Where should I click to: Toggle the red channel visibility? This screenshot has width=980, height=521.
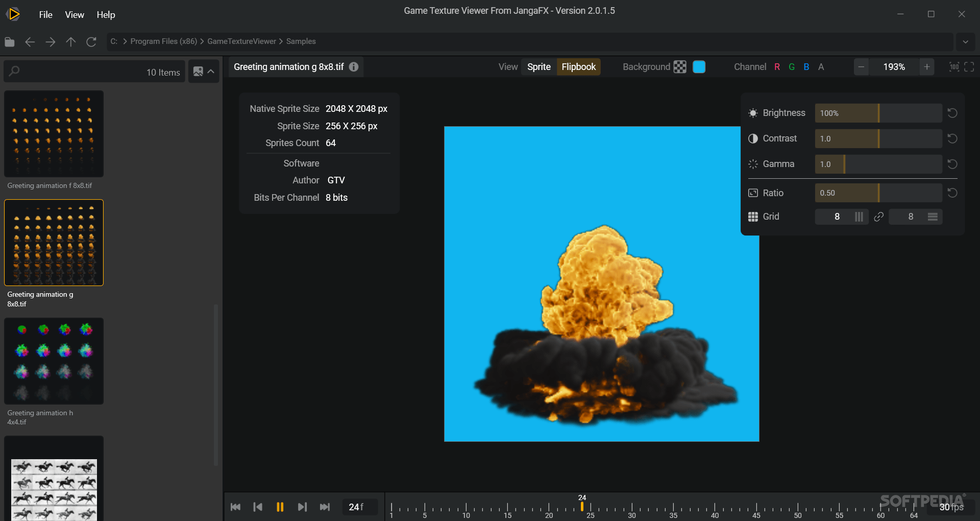coord(777,66)
